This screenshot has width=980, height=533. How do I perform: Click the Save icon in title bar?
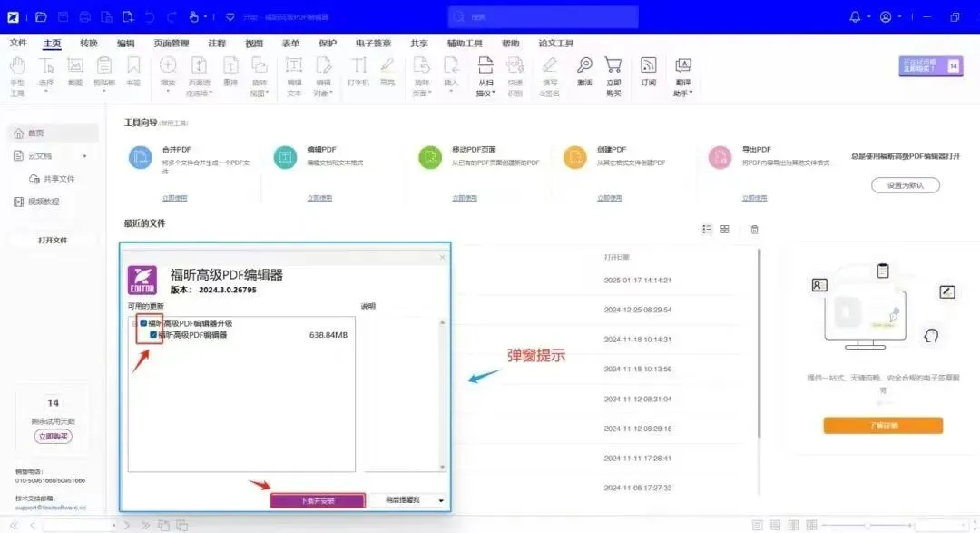(x=64, y=17)
